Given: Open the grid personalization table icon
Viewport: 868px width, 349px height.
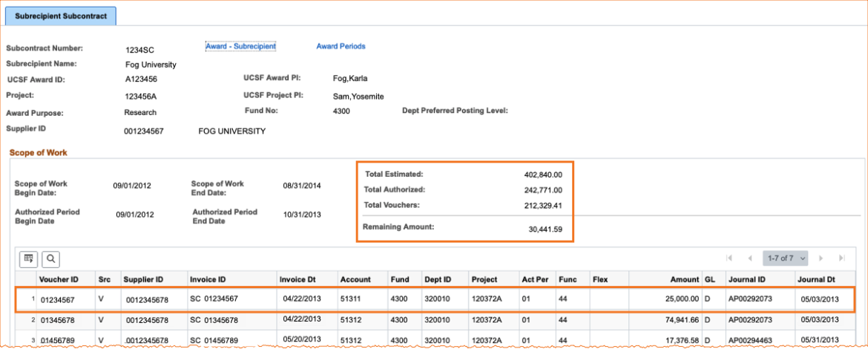Looking at the screenshot, I should pos(29,258).
